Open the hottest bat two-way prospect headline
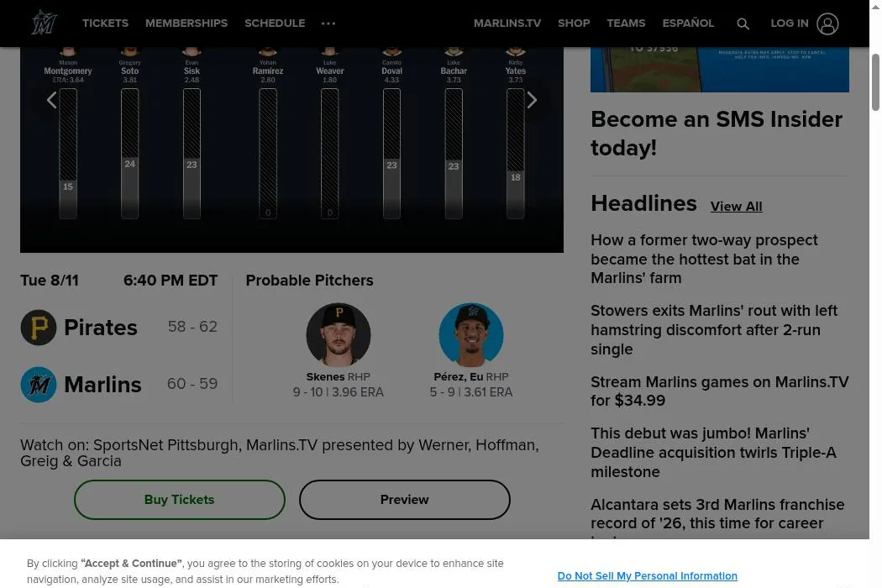Image resolution: width=882 pixels, height=588 pixels. (x=704, y=259)
